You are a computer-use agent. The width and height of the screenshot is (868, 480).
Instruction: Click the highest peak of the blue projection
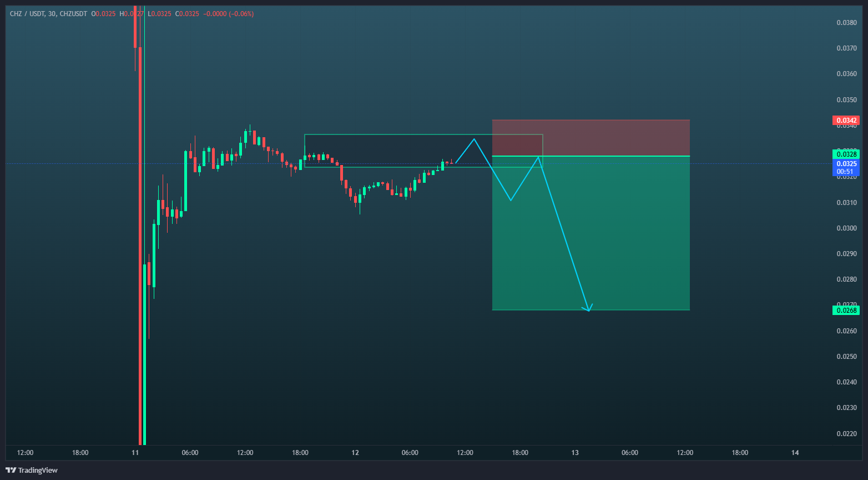(474, 139)
